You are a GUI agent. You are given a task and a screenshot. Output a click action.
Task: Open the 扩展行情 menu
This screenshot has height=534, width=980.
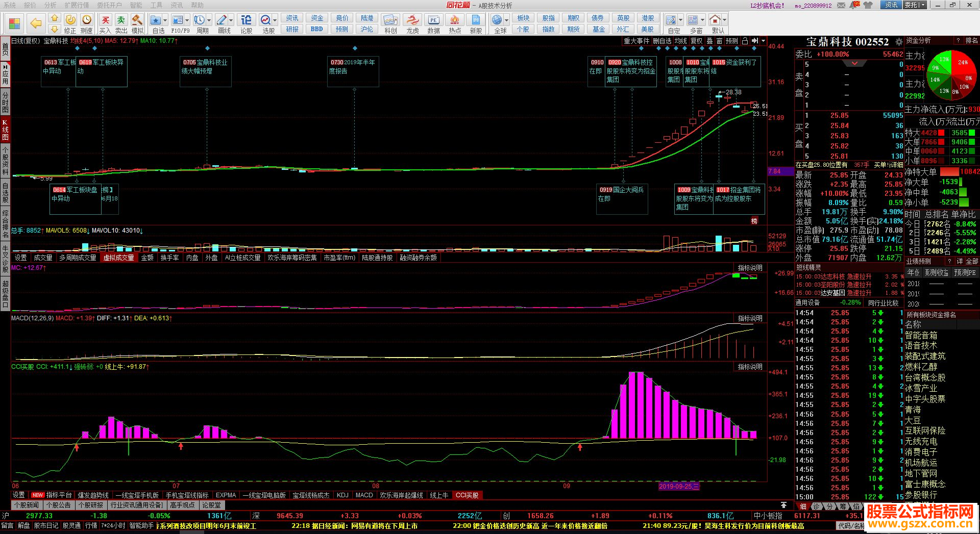(x=77, y=5)
